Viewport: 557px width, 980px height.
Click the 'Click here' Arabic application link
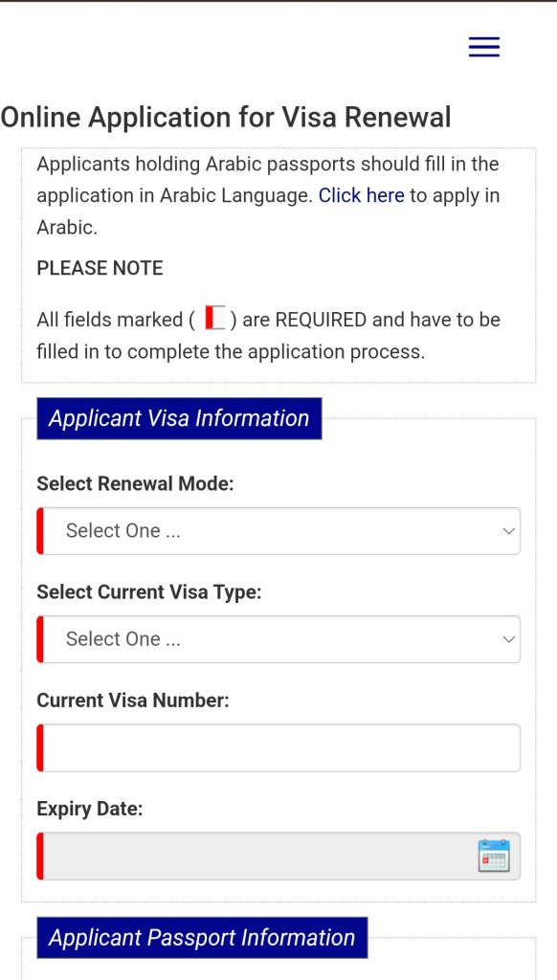click(x=362, y=195)
